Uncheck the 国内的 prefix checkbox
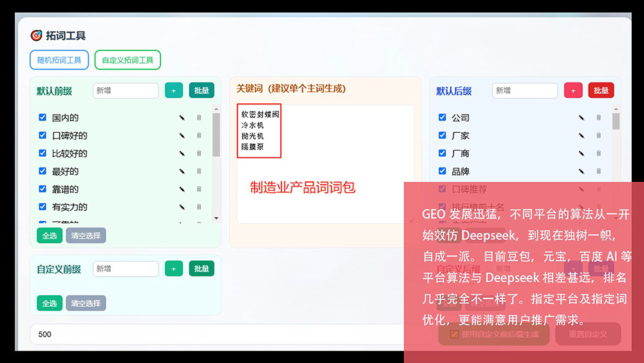The image size is (644, 363). [43, 117]
